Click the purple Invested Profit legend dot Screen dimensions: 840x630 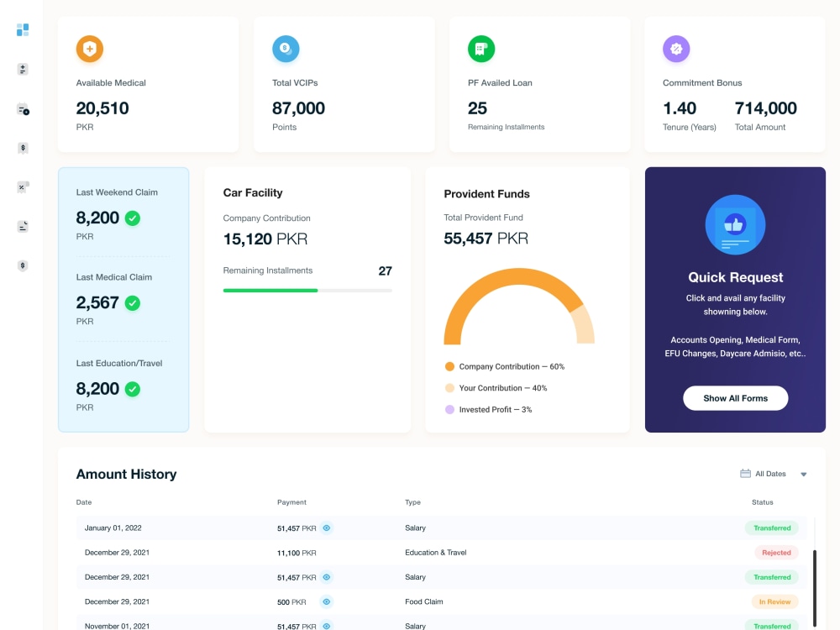click(x=449, y=409)
